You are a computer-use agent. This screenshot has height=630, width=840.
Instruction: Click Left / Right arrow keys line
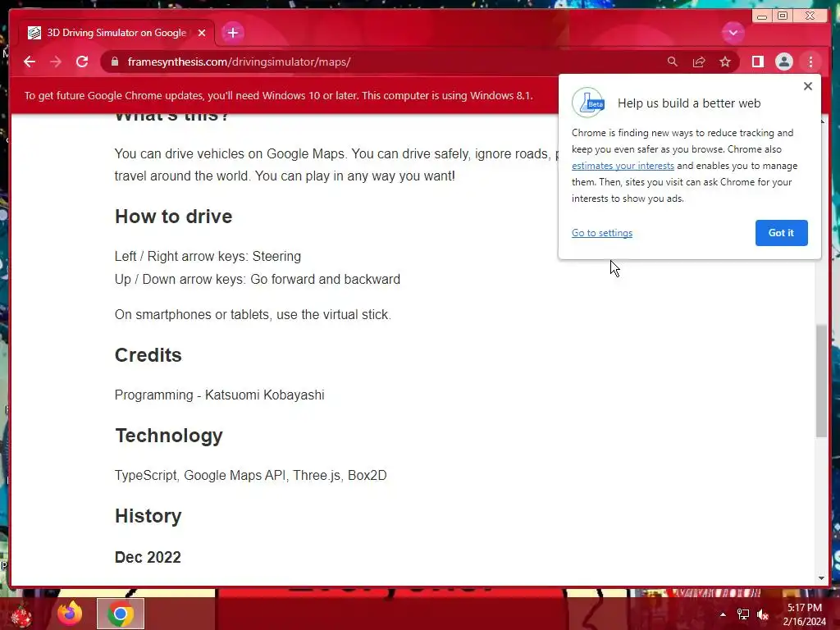[208, 256]
